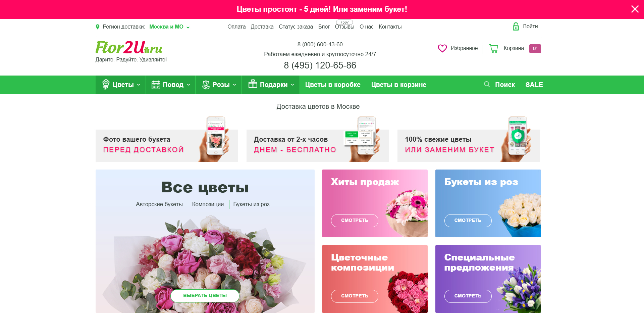The image size is (644, 332).
Task: Close the pink promo banner
Action: click(x=635, y=9)
